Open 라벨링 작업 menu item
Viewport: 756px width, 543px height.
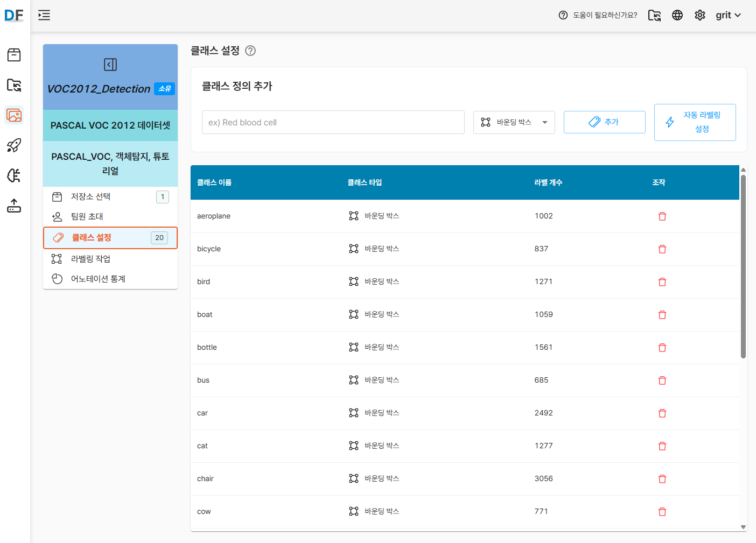pyautogui.click(x=110, y=259)
